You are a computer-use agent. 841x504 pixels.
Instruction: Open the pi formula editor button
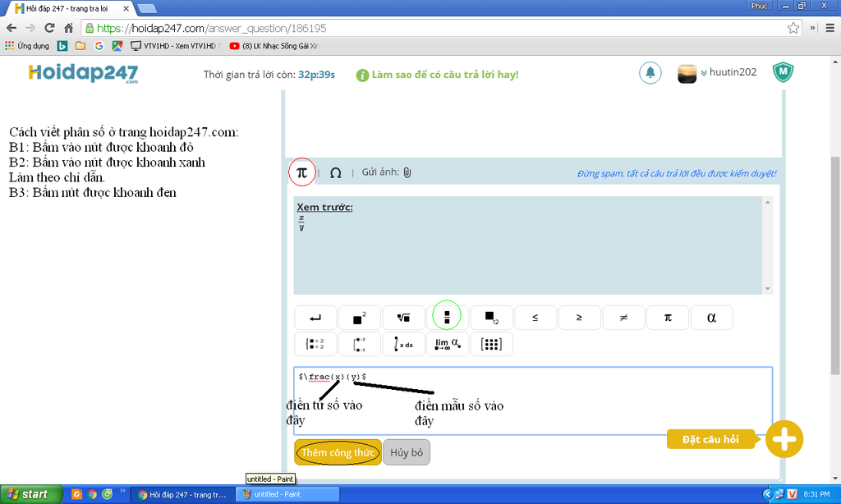[x=301, y=172]
